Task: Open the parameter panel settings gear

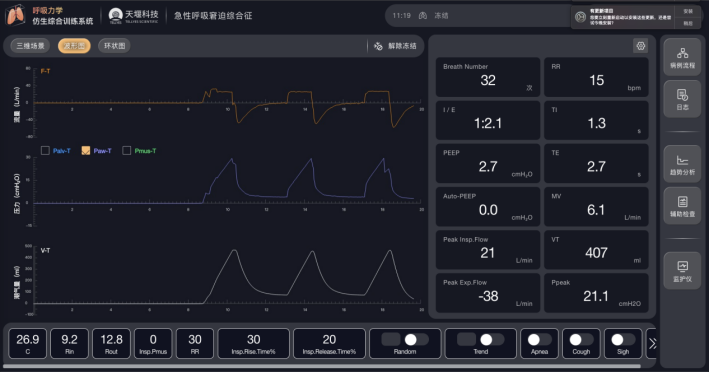Action: 640,46
